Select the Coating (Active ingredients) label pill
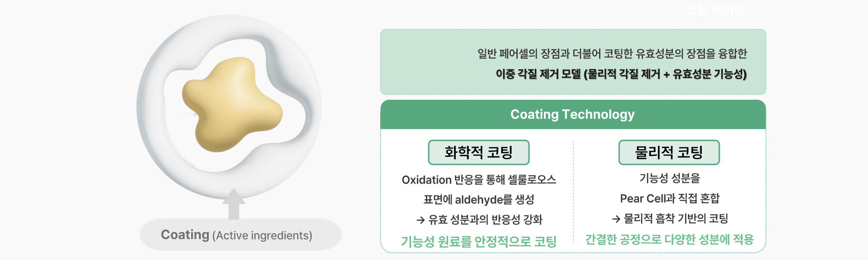This screenshot has width=868, height=260. pyautogui.click(x=240, y=235)
